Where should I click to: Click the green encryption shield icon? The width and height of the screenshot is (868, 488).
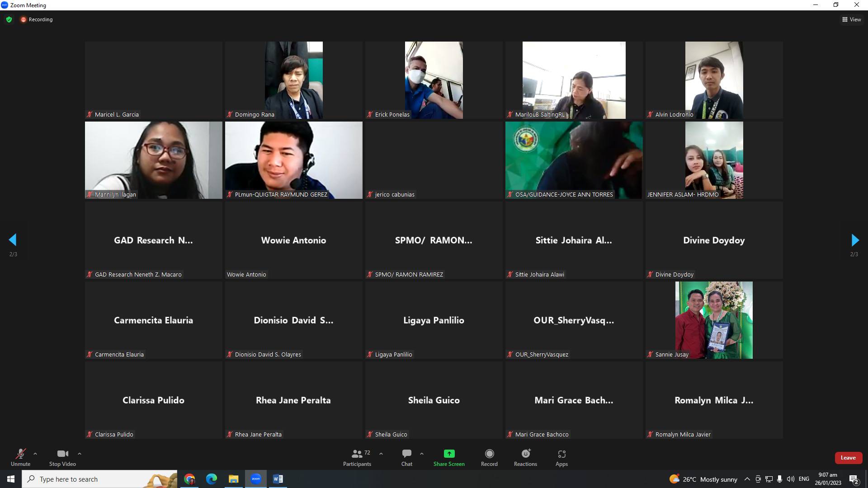pos(9,19)
